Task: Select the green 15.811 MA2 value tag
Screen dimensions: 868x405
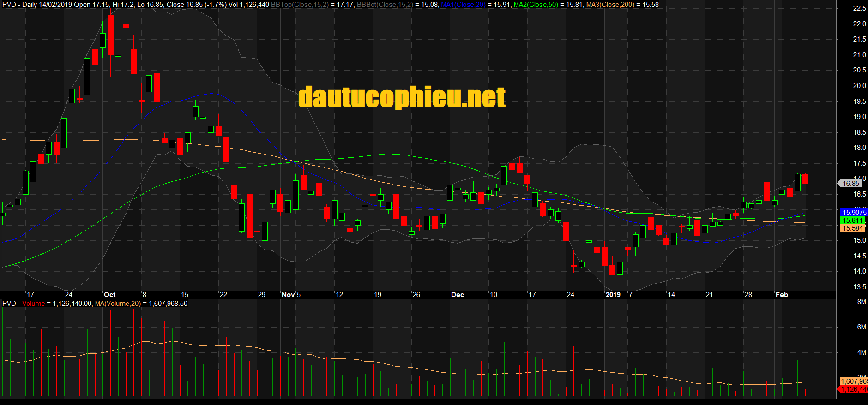Action: pos(853,220)
